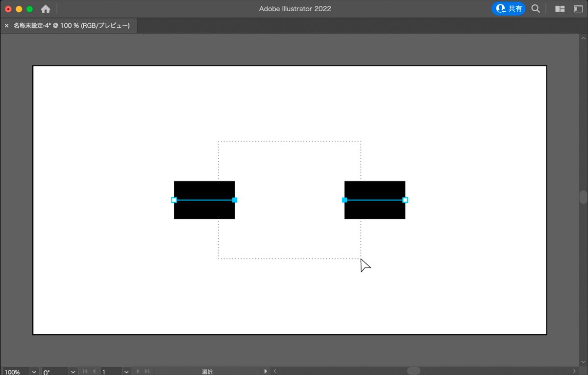The width and height of the screenshot is (588, 375).
Task: Click the 100% zoom level field
Action: (x=15, y=372)
